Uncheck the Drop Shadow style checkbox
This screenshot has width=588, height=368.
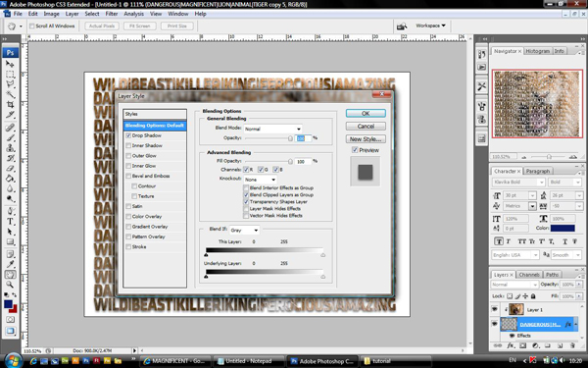pos(128,135)
